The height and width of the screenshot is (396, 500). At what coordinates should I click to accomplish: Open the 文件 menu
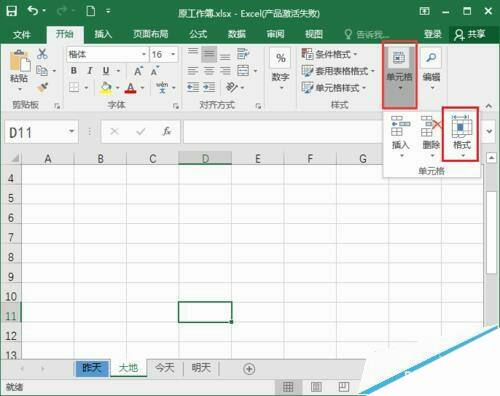22,34
